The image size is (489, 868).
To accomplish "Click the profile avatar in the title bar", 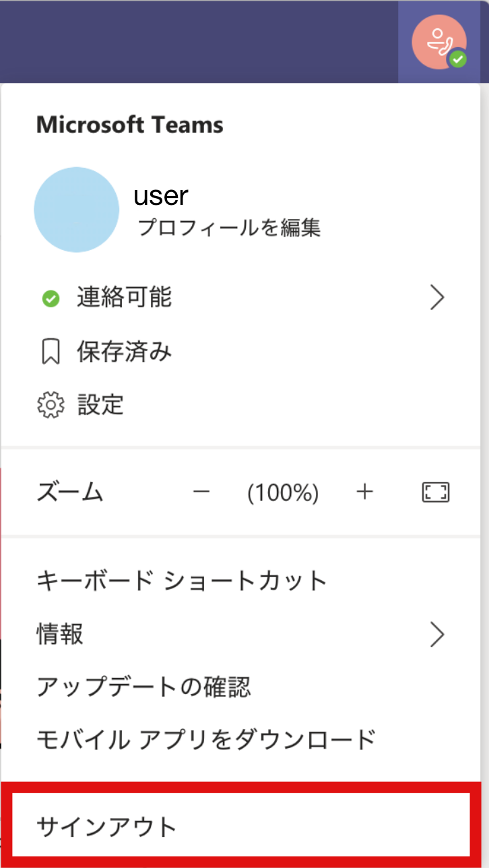I will (439, 42).
